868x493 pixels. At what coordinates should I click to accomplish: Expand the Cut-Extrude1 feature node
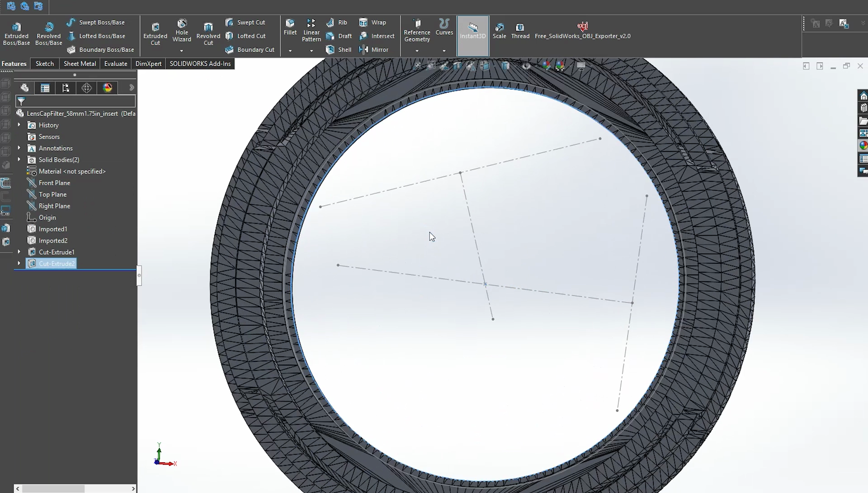pos(19,252)
